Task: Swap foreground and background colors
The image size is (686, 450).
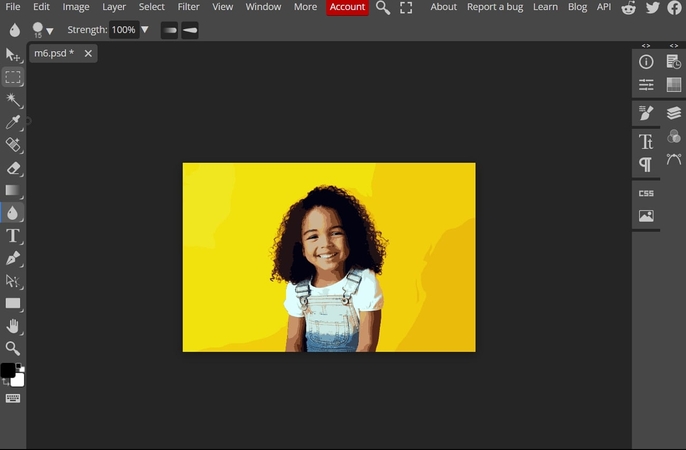Action: (6, 382)
